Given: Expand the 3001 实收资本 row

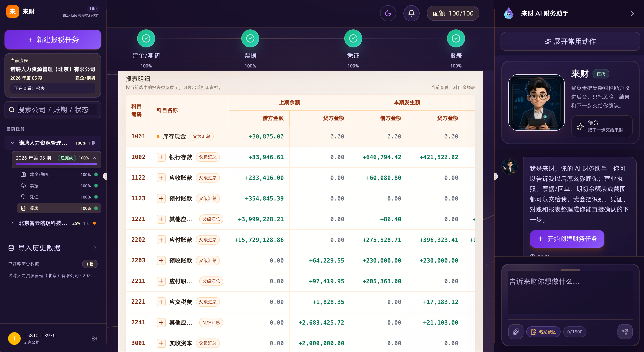Looking at the screenshot, I should click(x=161, y=343).
